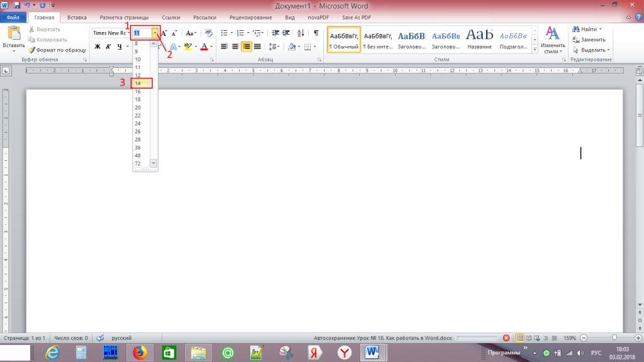Screen dimensions: 644x362
Task: Open Firefox from the taskbar
Action: point(140,353)
